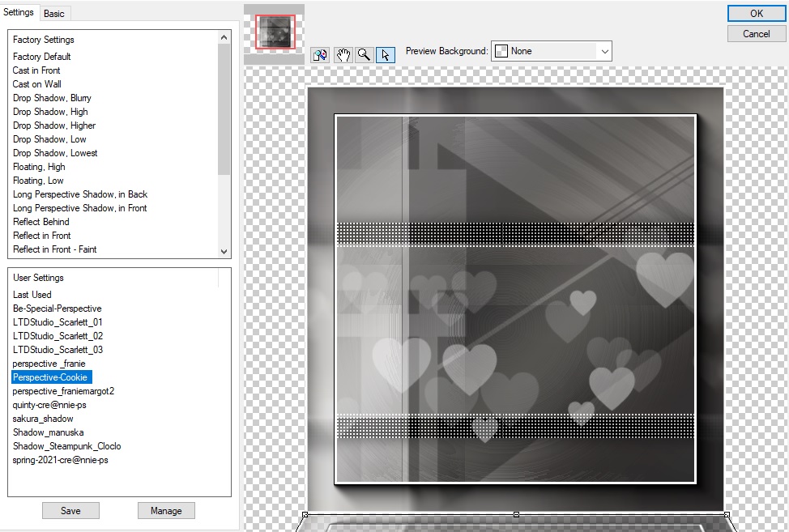Screen dimensions: 789x532
Task: Select the Drop Shadow, Blurry preset
Action: (x=52, y=98)
